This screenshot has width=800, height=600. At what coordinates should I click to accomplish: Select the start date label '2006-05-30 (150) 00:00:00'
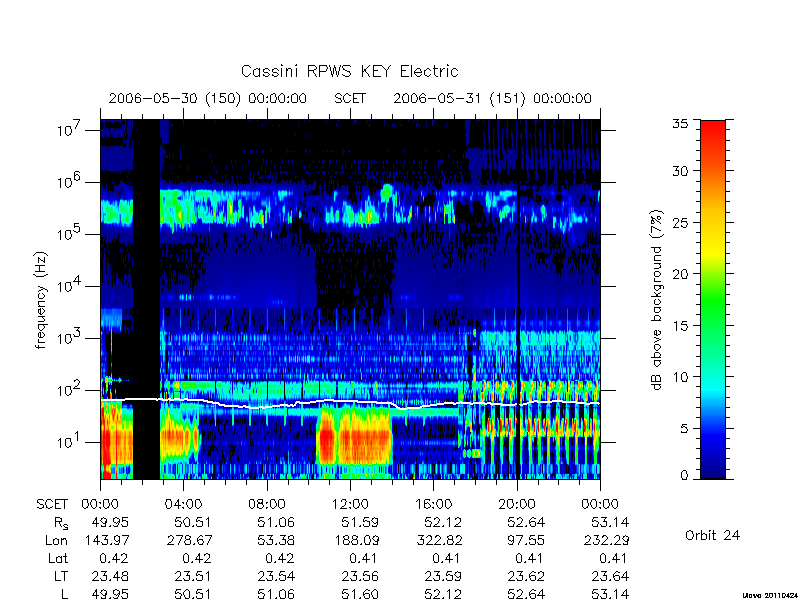pyautogui.click(x=208, y=98)
